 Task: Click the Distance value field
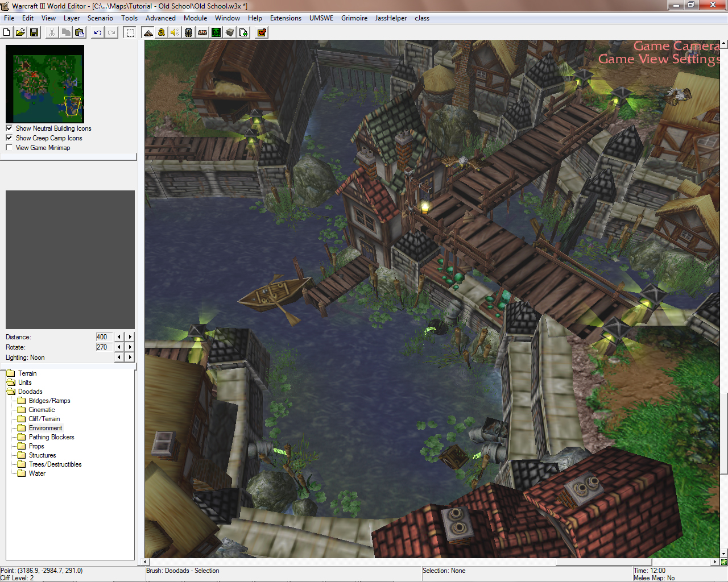(104, 337)
